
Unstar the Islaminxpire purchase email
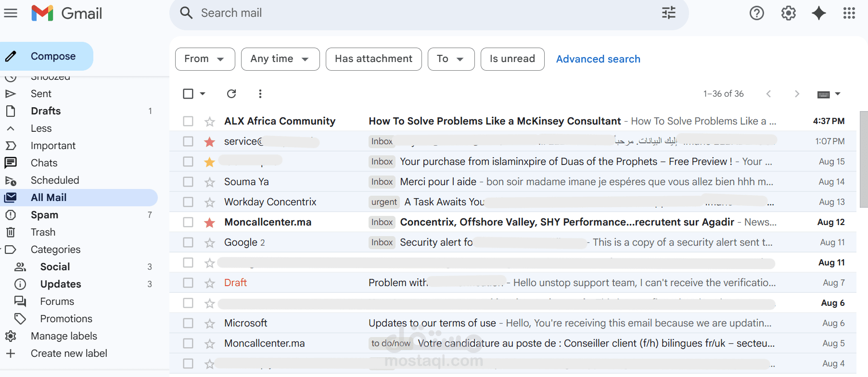pyautogui.click(x=209, y=162)
